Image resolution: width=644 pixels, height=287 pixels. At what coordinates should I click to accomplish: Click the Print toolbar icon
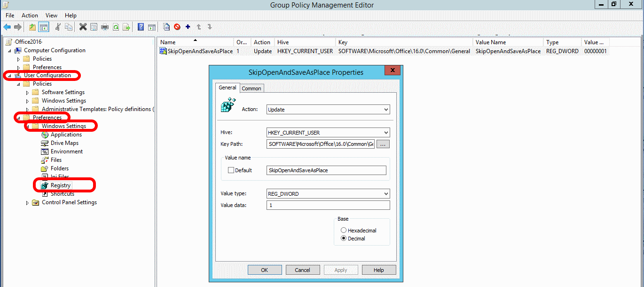104,27
